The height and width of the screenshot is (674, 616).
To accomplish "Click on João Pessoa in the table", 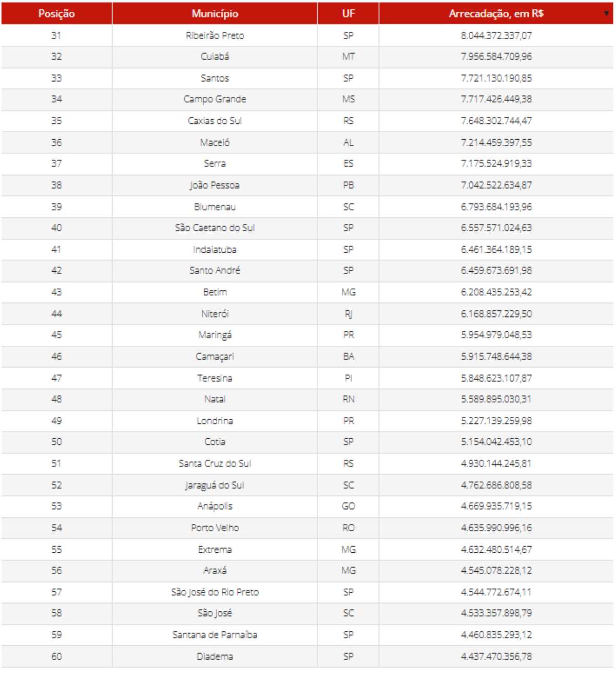I will [215, 185].
